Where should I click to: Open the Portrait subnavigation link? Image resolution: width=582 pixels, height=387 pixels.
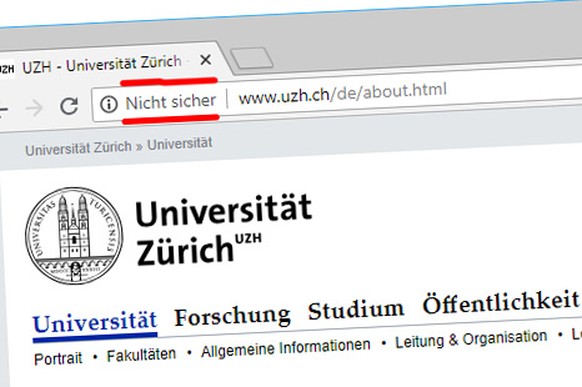(x=58, y=359)
